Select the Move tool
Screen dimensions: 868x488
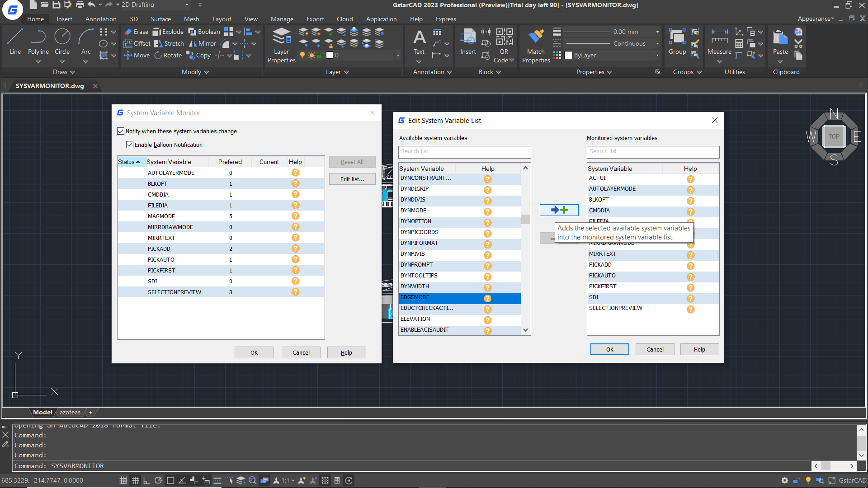(137, 55)
